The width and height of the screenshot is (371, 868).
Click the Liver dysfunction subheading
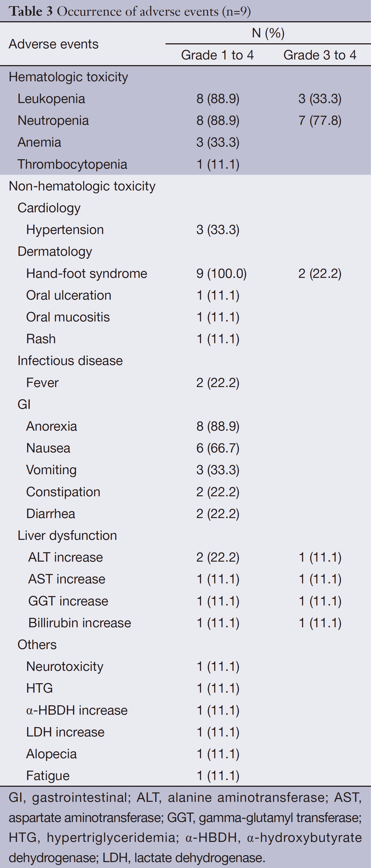tap(67, 536)
